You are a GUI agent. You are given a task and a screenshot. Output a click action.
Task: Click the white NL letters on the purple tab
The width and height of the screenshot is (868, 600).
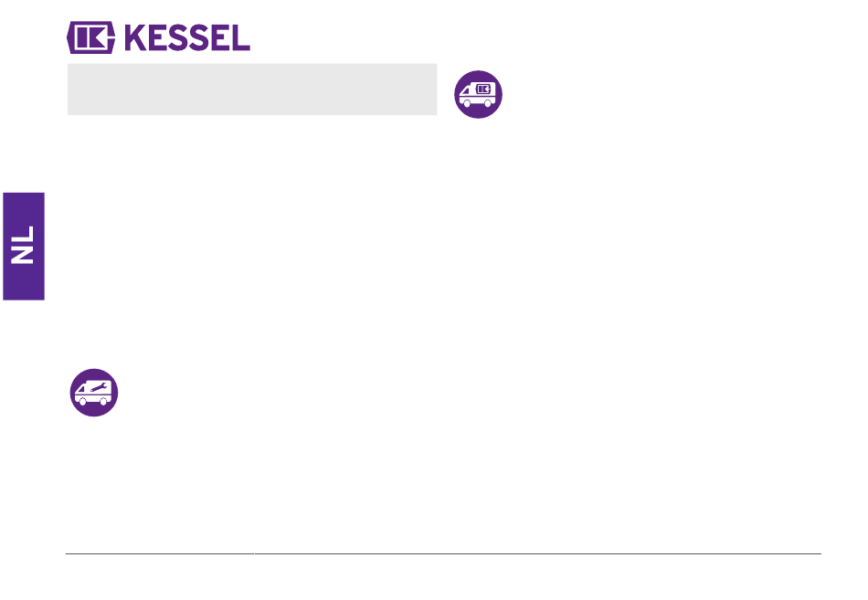tap(23, 245)
